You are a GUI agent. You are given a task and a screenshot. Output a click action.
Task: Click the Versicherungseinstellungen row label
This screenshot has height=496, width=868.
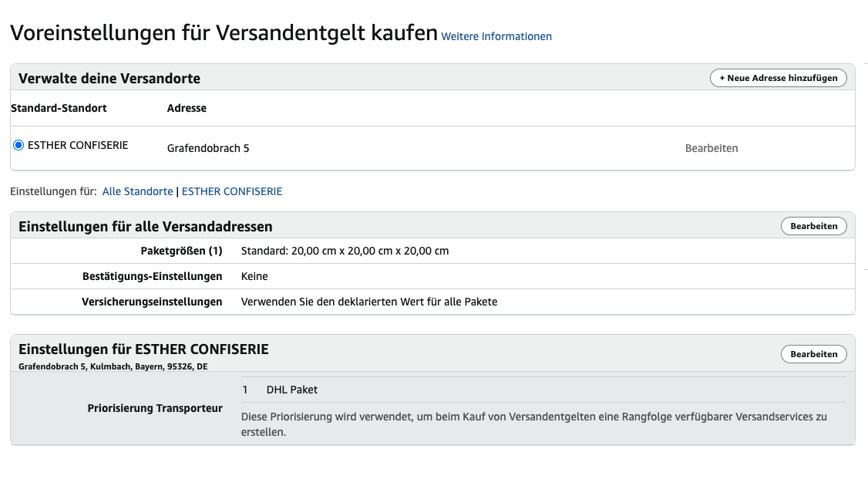pos(152,302)
